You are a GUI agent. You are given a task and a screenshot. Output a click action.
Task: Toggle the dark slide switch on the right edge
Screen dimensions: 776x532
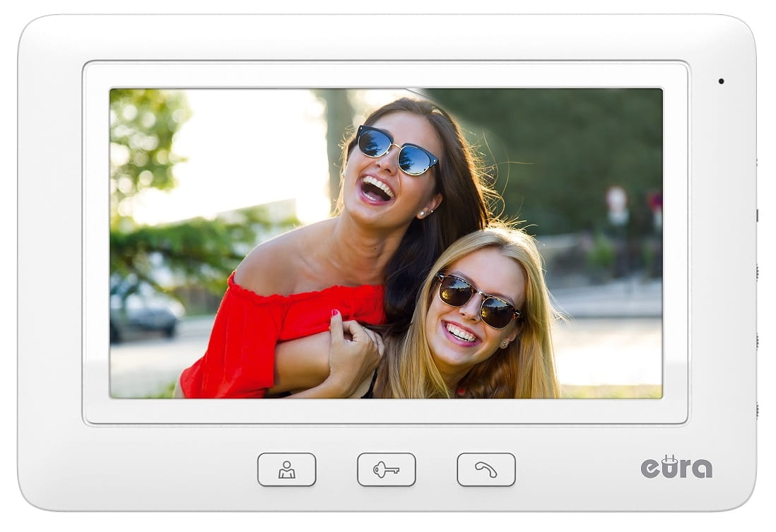(x=756, y=215)
